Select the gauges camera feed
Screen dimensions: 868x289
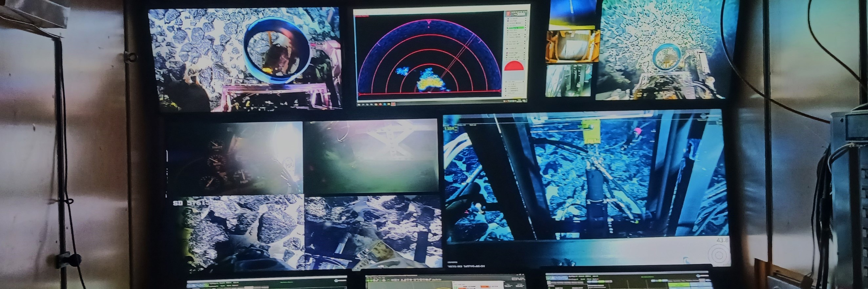[235, 158]
